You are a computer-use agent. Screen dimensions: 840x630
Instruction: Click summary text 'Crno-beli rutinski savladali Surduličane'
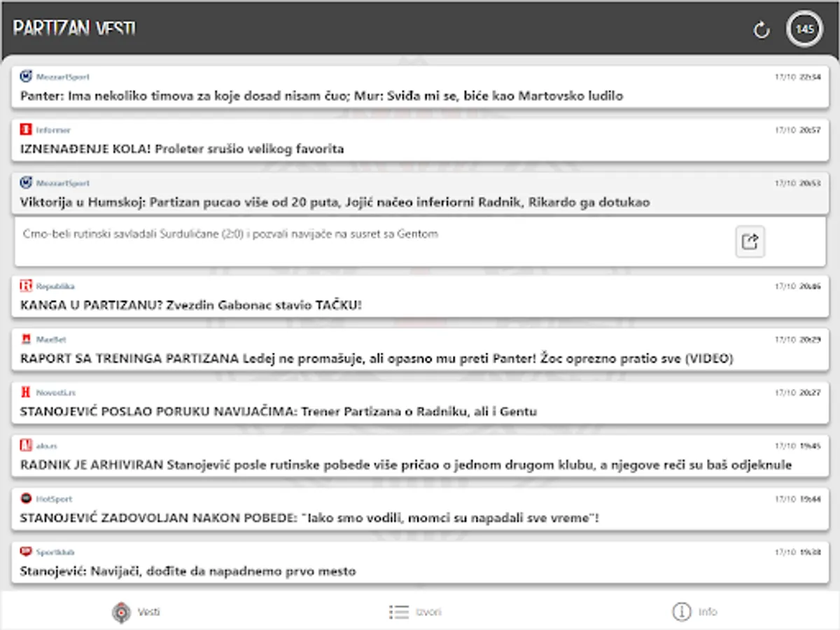coord(230,234)
